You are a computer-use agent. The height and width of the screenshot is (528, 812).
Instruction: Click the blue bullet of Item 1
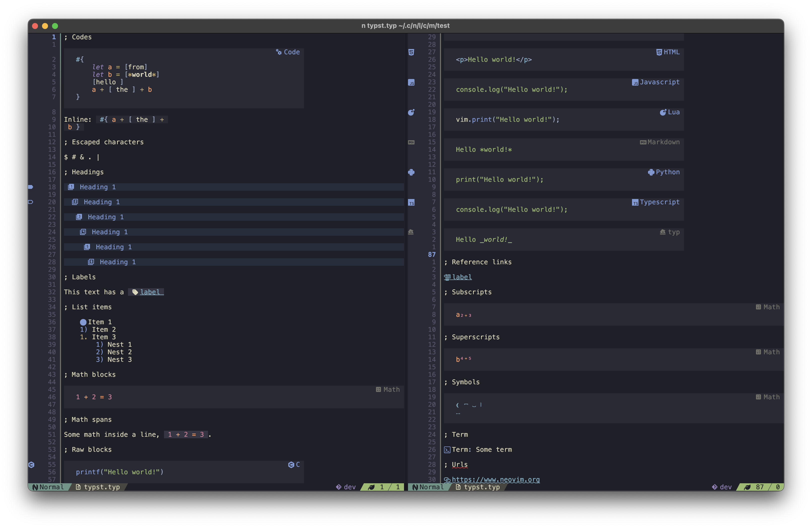(83, 322)
